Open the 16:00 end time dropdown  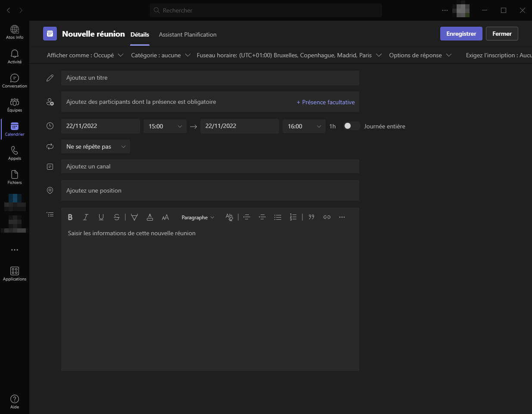pos(304,126)
